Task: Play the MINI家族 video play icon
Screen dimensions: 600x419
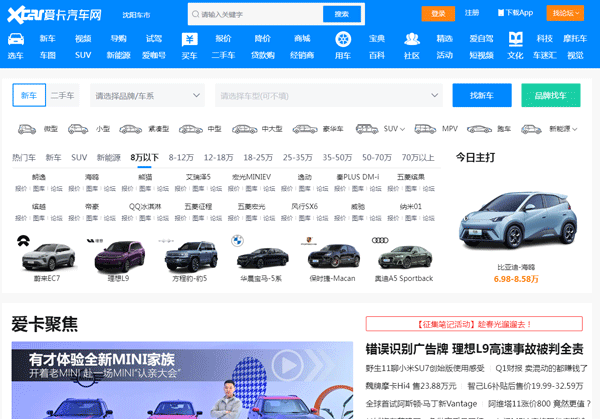Action: point(288,365)
